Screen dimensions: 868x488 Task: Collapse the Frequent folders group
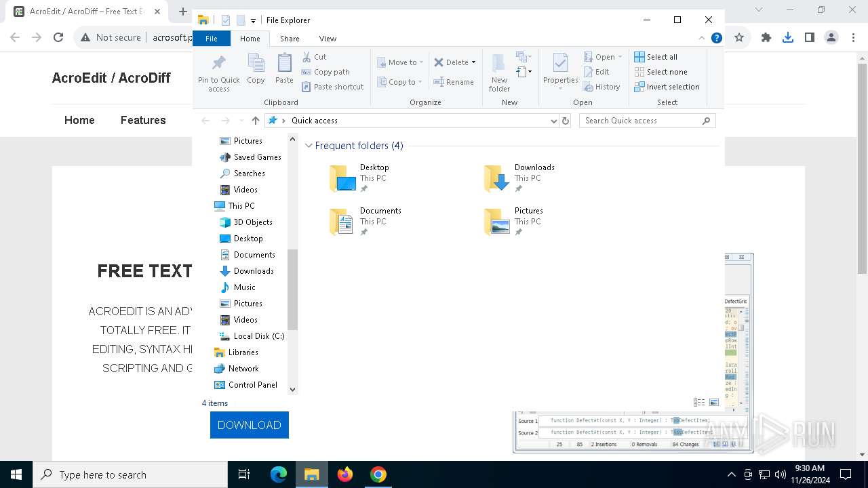coord(309,146)
